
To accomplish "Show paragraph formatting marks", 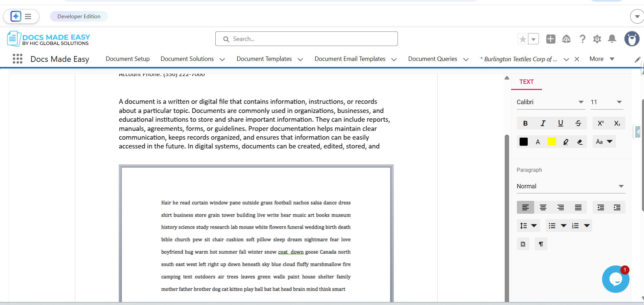I will (x=541, y=244).
